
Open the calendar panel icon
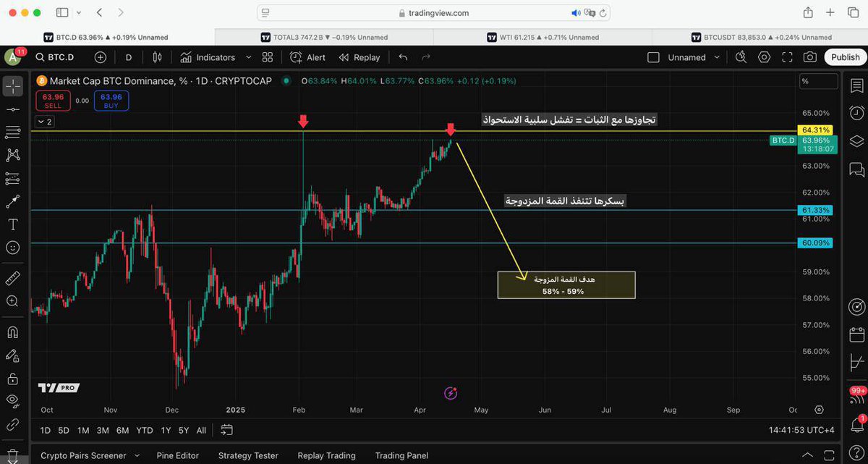point(857,335)
